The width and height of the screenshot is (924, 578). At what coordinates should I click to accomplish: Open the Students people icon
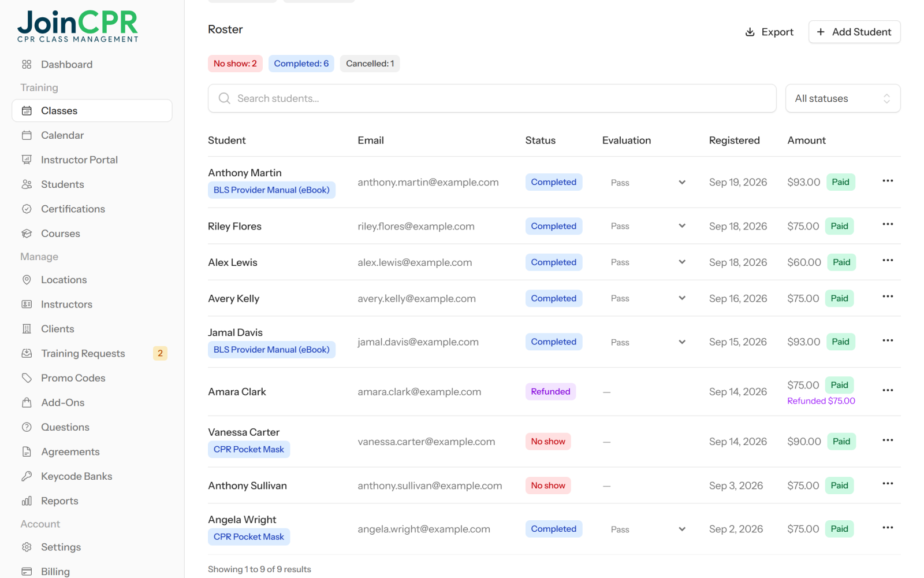pyautogui.click(x=27, y=184)
